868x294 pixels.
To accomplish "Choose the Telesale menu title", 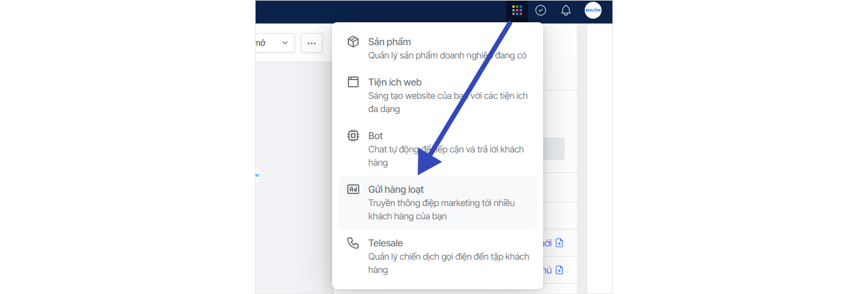I will click(385, 243).
